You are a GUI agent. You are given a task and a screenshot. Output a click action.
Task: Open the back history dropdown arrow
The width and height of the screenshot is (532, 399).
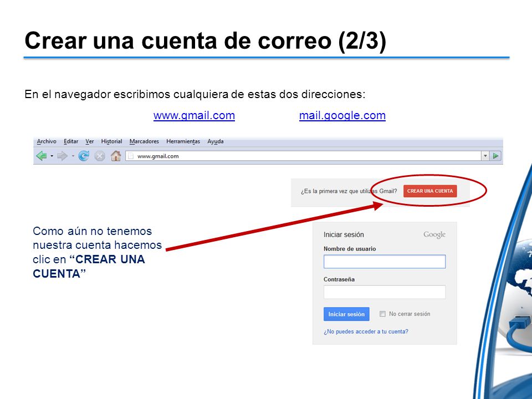pos(52,156)
